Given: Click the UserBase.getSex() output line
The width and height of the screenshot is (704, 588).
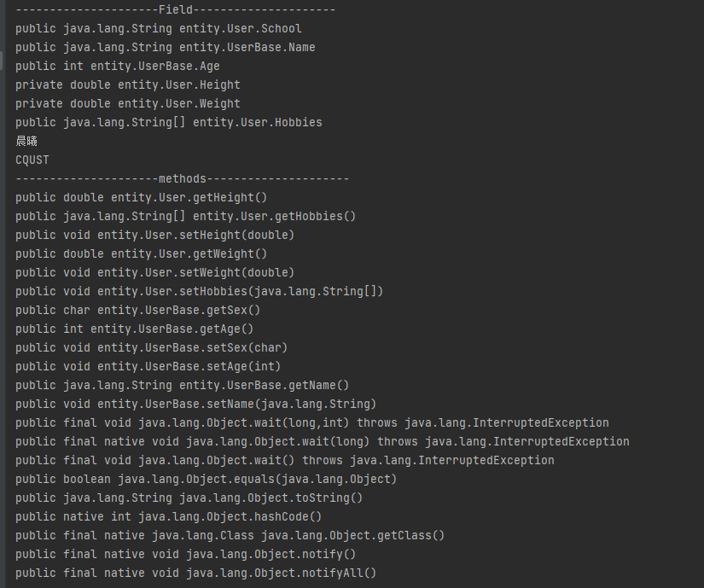Looking at the screenshot, I should pyautogui.click(x=138, y=311).
